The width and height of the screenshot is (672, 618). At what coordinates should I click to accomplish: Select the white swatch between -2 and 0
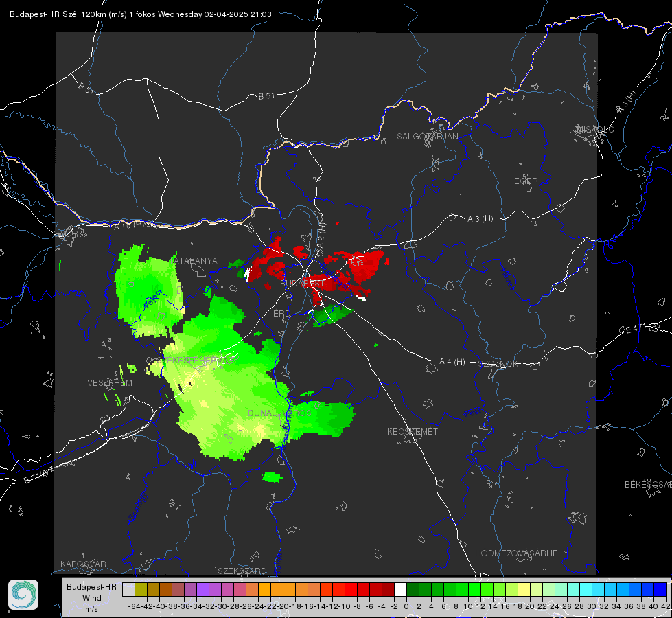(400, 590)
